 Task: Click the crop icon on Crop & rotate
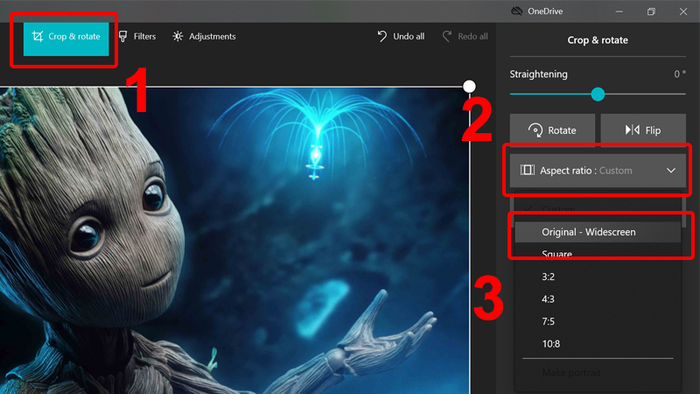[x=38, y=36]
